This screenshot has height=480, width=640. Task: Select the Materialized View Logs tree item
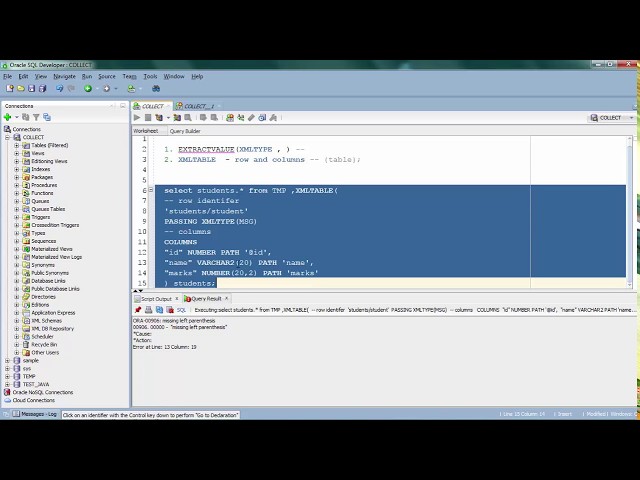pyautogui.click(x=56, y=257)
